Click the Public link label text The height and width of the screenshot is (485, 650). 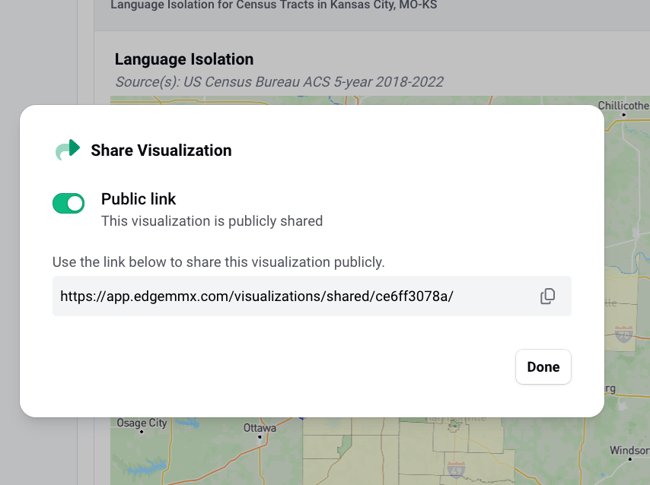click(138, 199)
